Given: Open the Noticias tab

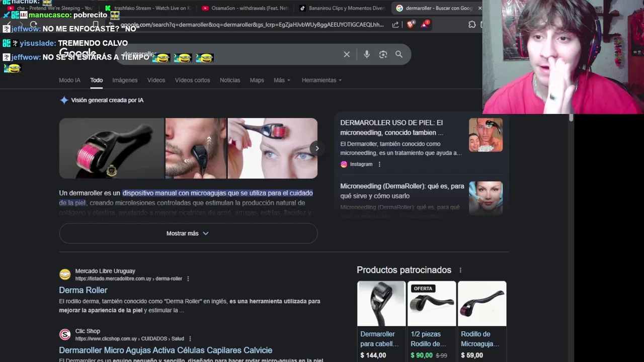Looking at the screenshot, I should (230, 80).
